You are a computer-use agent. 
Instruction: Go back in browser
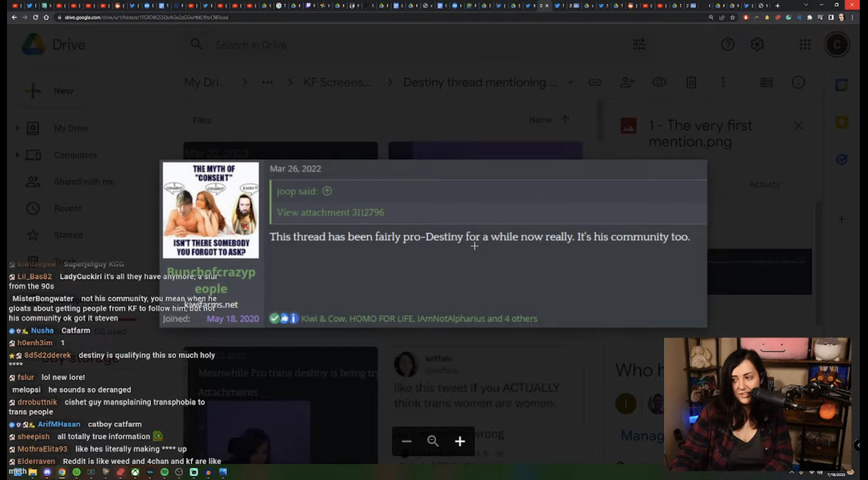pyautogui.click(x=14, y=17)
